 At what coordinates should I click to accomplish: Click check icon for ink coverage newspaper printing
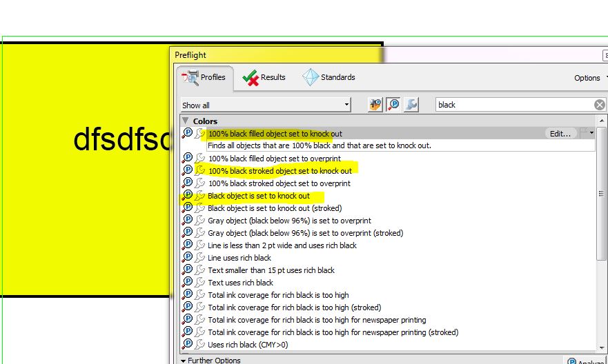coord(187,319)
